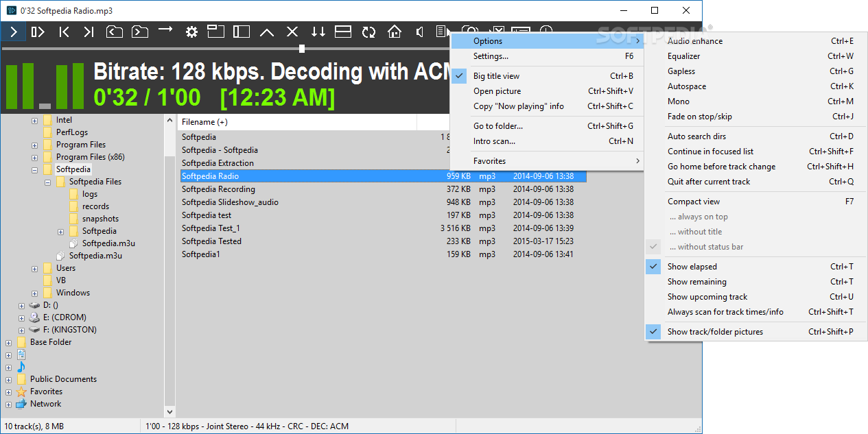Click the Filename (+) column header
The image size is (868, 434).
click(x=297, y=122)
